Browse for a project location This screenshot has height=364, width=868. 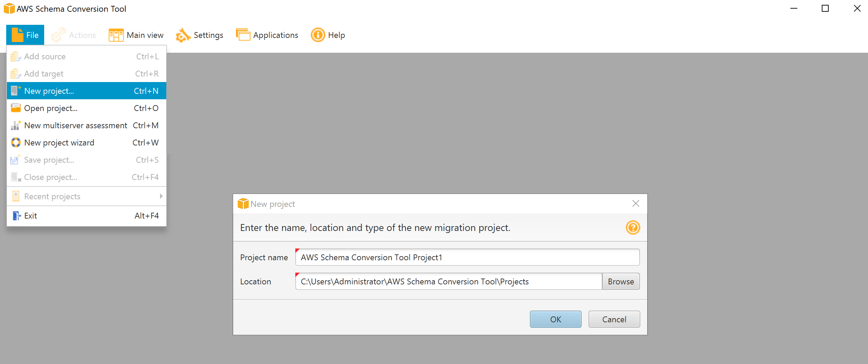[621, 281]
